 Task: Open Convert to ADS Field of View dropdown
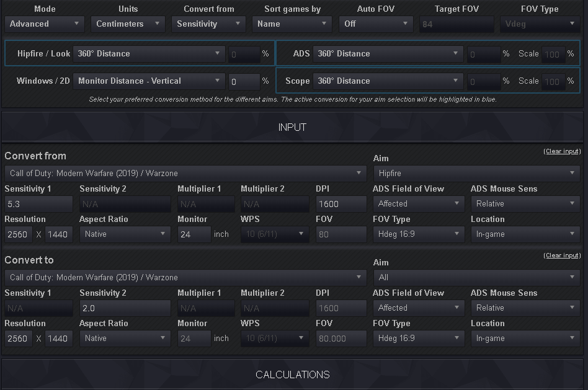[x=419, y=308]
